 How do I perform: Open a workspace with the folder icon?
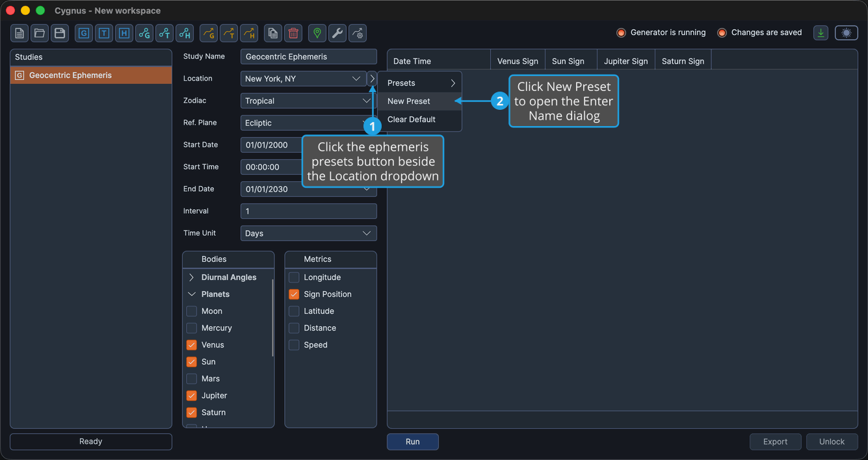click(40, 33)
